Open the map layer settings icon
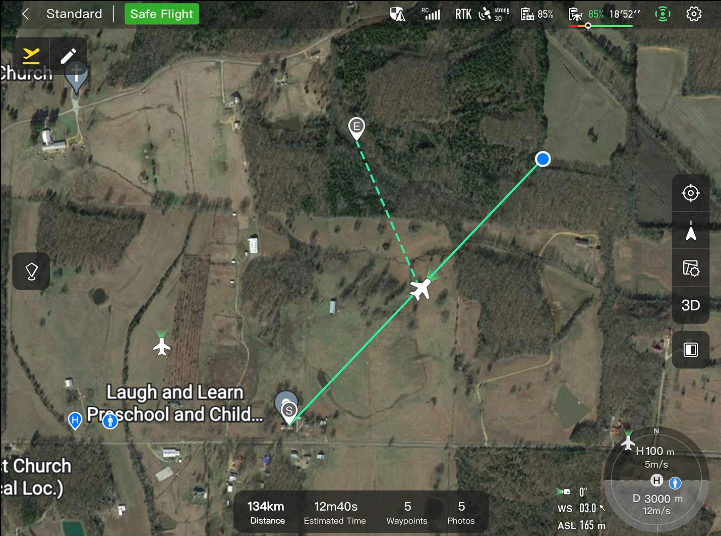Viewport: 721px width, 536px height. (690, 268)
